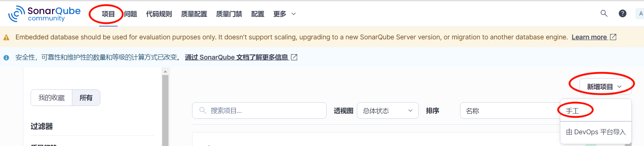
Task: Open the search magnifier icon in header
Action: [x=604, y=14]
